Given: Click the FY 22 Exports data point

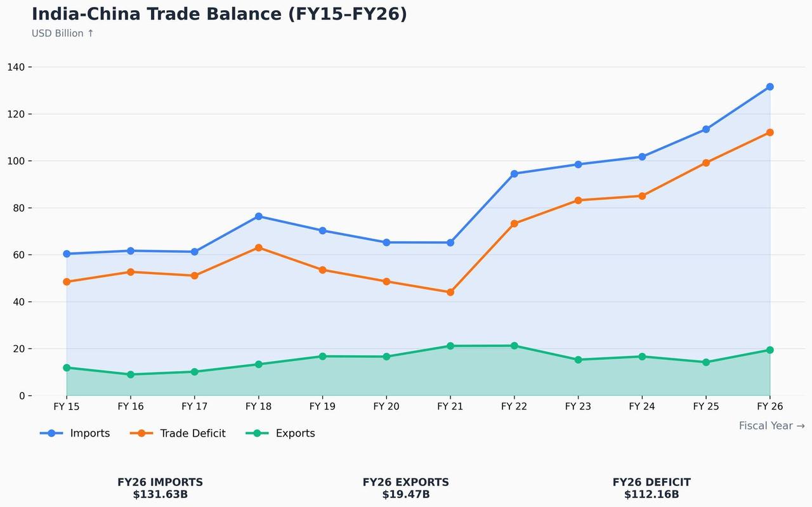Looking at the screenshot, I should click(514, 346).
